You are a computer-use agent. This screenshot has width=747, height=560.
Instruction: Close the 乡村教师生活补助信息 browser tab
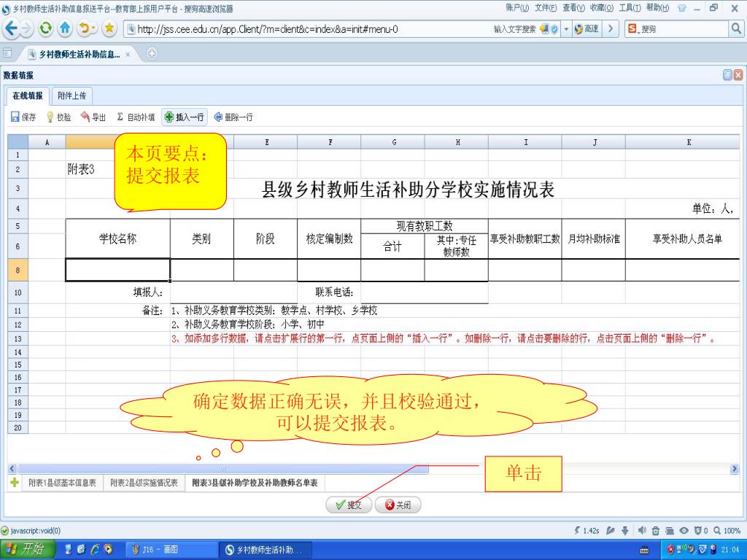[x=128, y=55]
